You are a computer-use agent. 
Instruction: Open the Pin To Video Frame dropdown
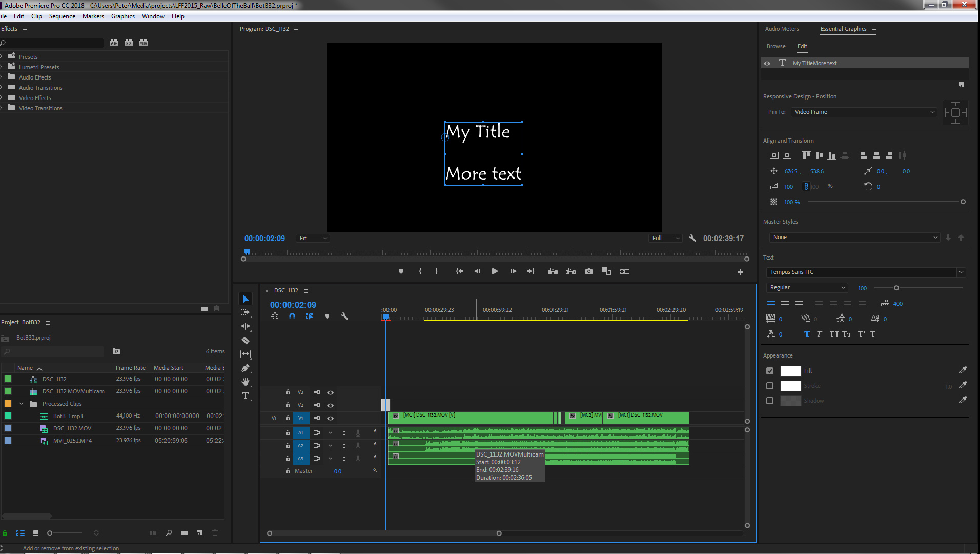pos(864,112)
